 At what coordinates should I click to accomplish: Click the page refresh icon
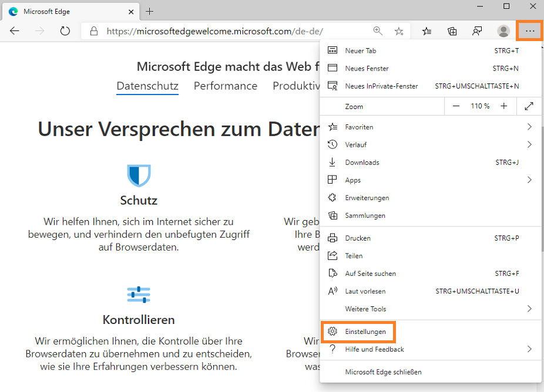point(65,31)
